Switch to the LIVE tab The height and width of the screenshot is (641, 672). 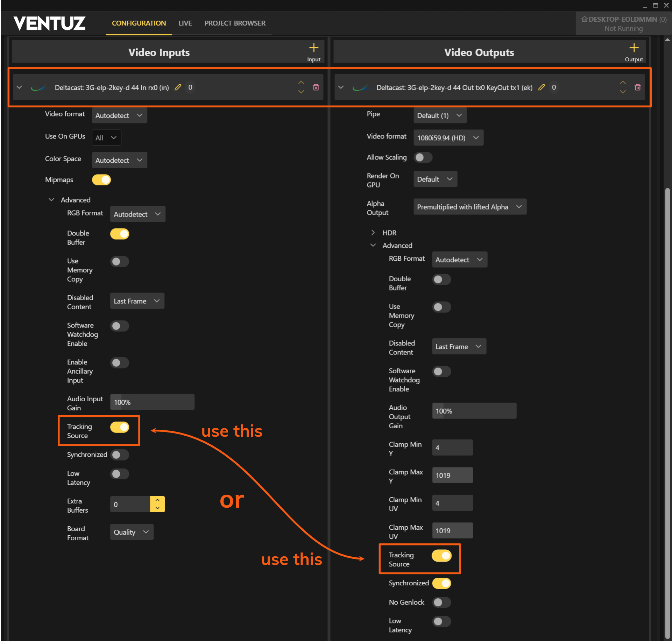point(185,23)
